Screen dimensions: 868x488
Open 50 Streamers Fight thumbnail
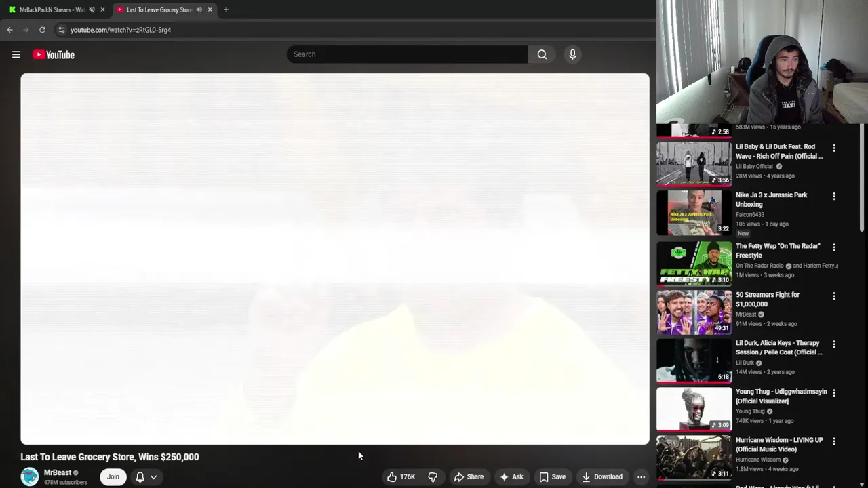click(694, 312)
